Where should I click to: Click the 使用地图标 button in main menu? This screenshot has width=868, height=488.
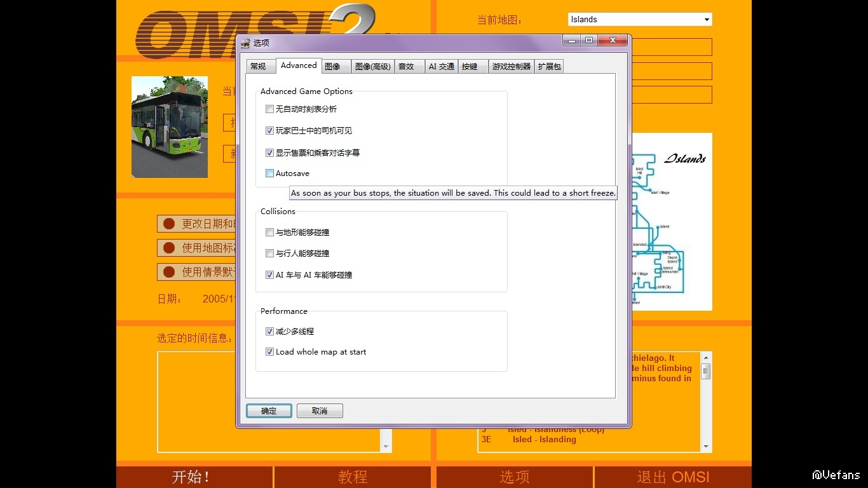coord(197,248)
